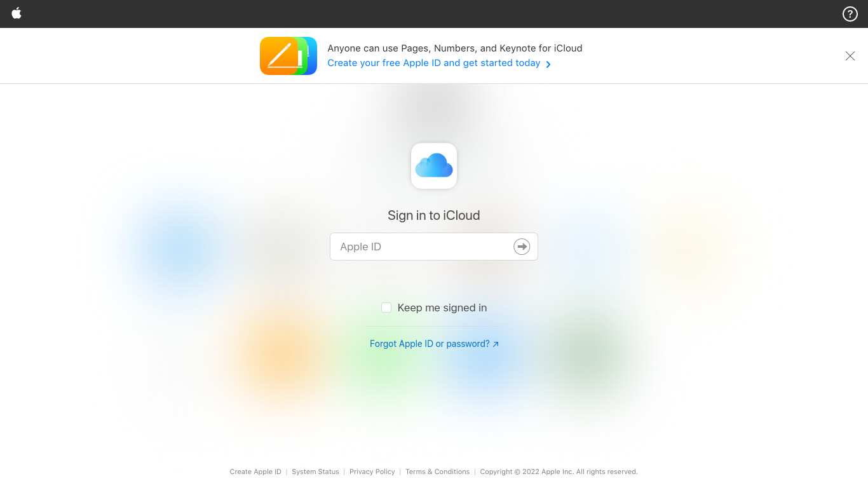The width and height of the screenshot is (868, 488).
Task: Focus the Apple ID input field
Action: (x=434, y=247)
